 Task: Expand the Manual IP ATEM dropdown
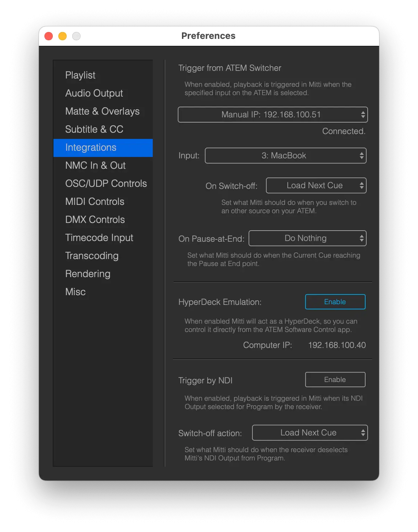tap(273, 115)
